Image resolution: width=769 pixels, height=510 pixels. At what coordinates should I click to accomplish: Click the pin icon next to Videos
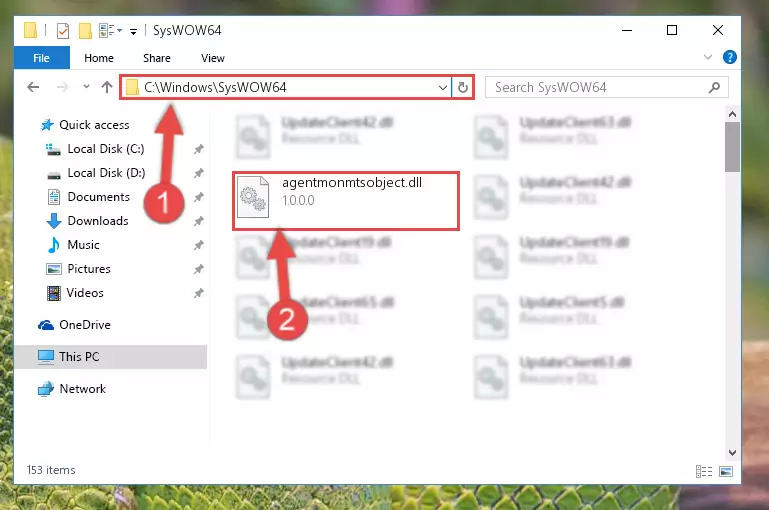[198, 293]
